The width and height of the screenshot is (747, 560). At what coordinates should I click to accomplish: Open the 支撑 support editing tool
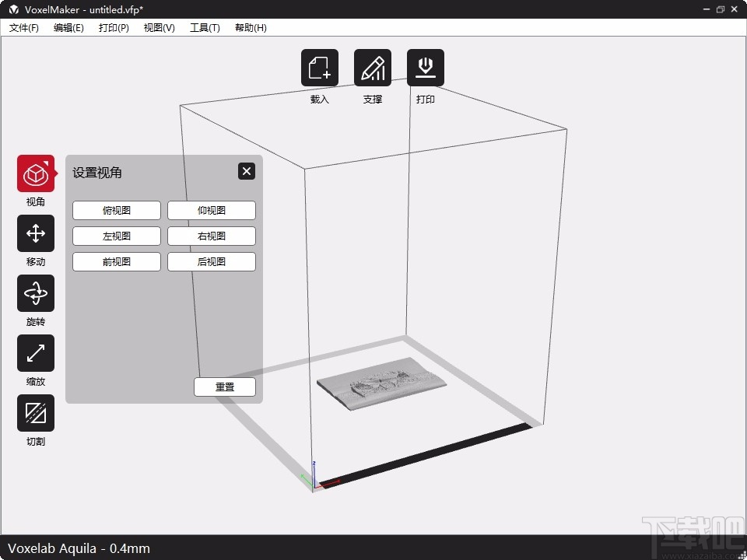click(x=373, y=67)
